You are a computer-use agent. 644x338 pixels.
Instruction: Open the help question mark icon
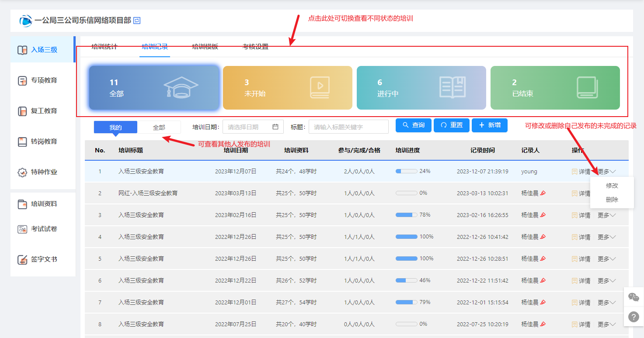634,317
